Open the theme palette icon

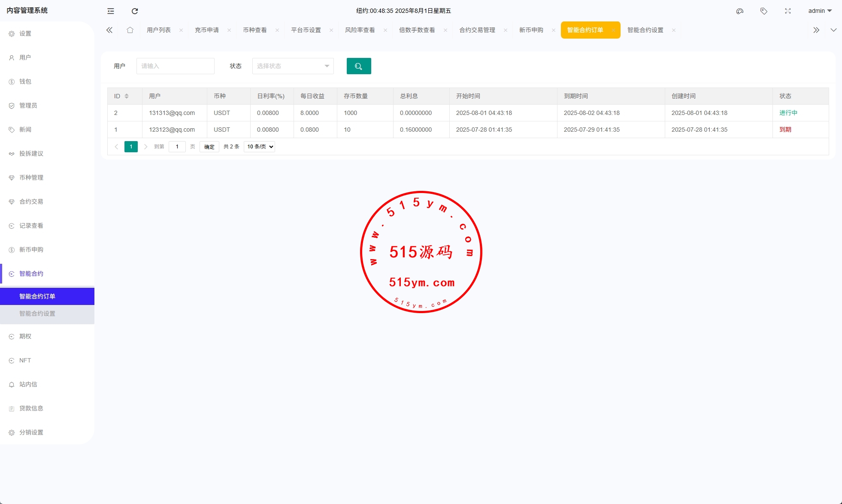[x=740, y=11]
